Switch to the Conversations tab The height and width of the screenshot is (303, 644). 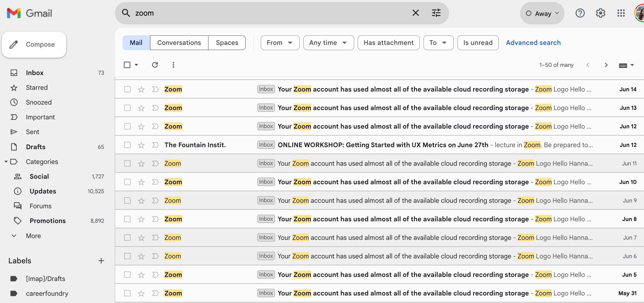tap(179, 43)
